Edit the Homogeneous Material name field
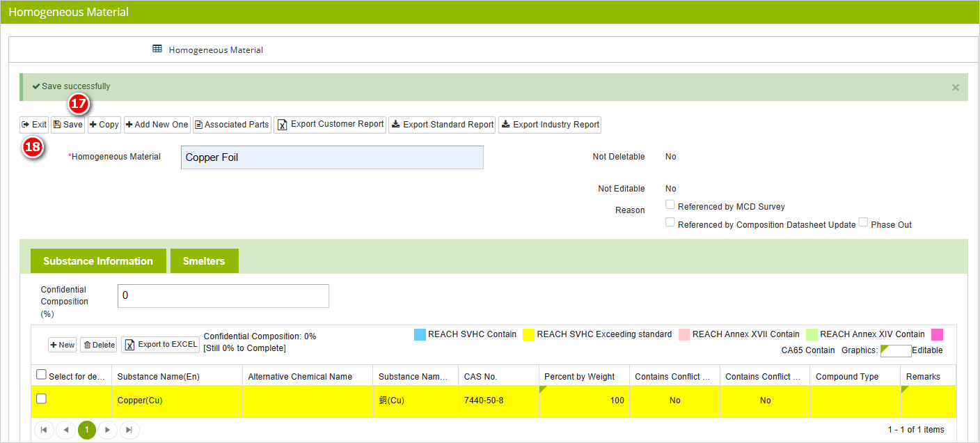The image size is (980, 443). 332,157
